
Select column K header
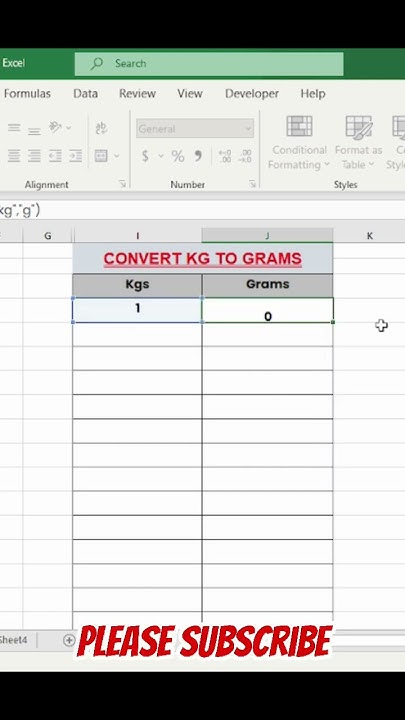tap(370, 236)
